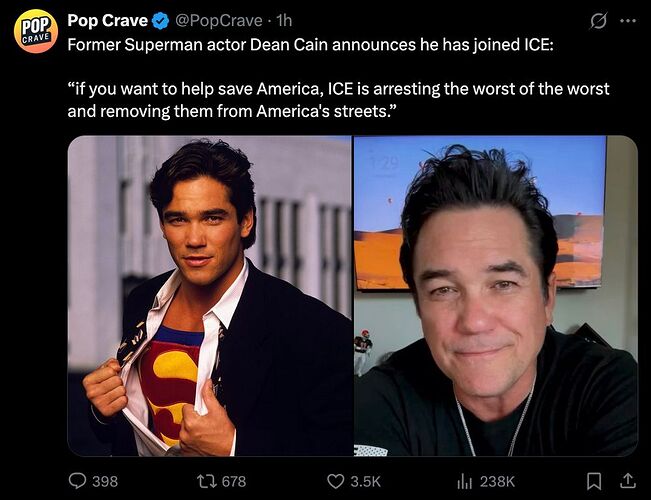Viewport: 651px width, 500px height.
Task: Click the 3.5K likes count
Action: coord(366,481)
